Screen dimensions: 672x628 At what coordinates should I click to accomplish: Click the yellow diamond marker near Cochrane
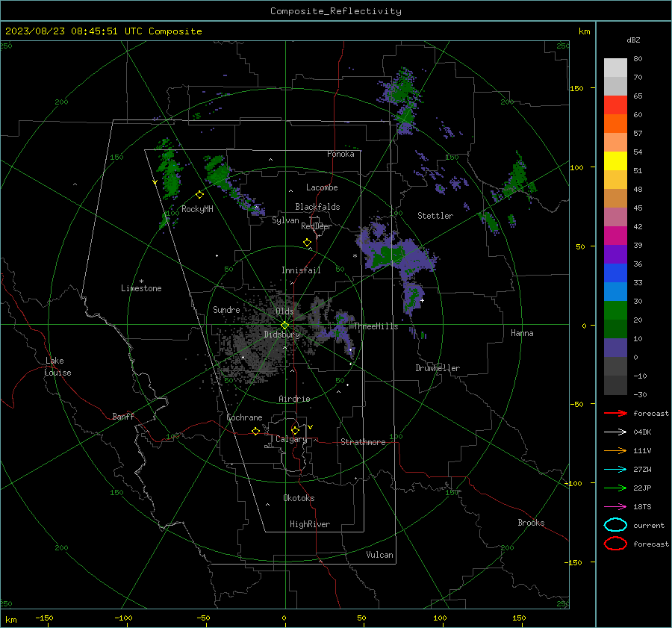(x=255, y=431)
